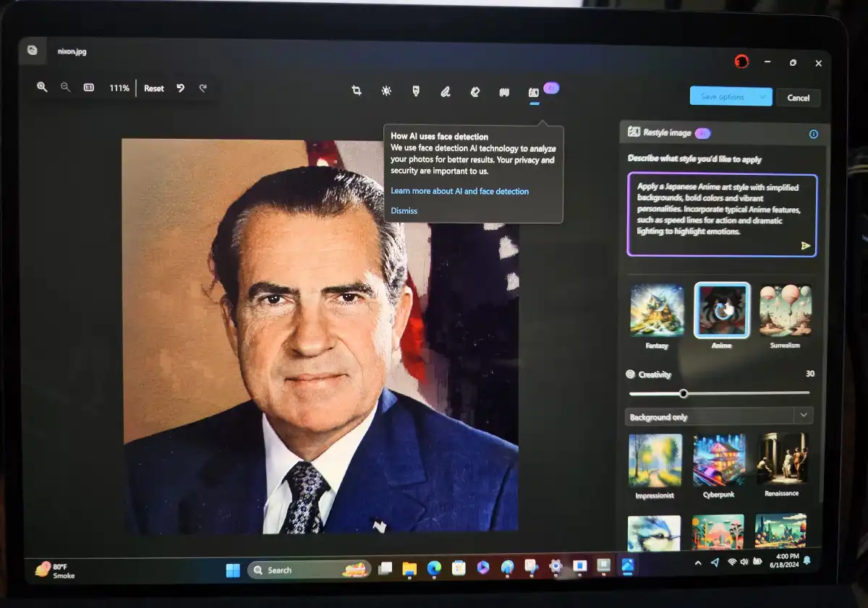Click the zoom in magnifier icon
This screenshot has width=868, height=608.
42,87
